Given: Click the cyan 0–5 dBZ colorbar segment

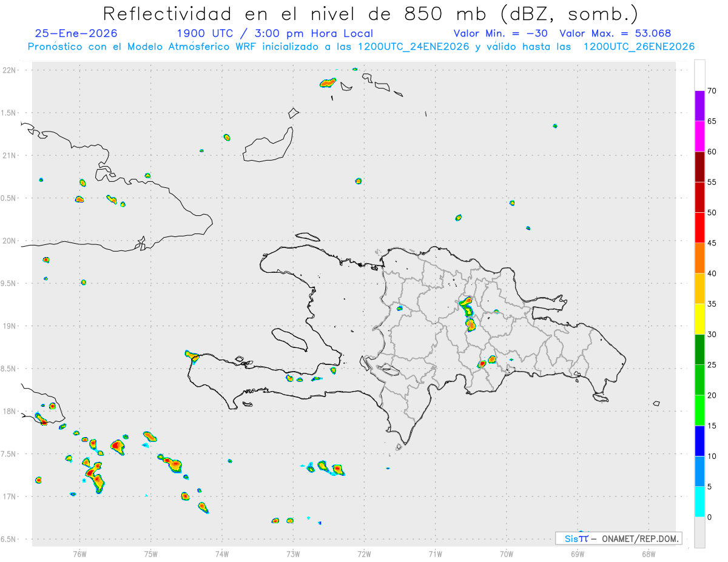Looking at the screenshot, I should [x=699, y=502].
